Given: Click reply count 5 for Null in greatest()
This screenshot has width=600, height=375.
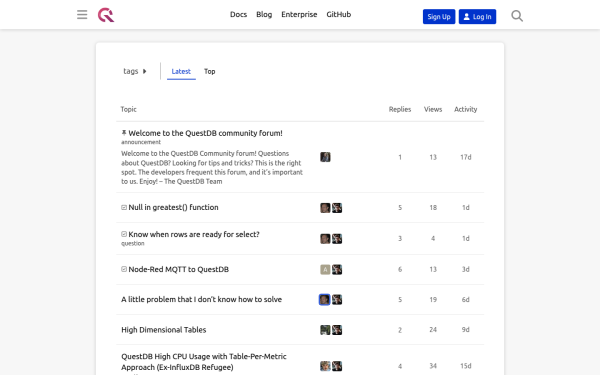Looking at the screenshot, I should [400, 208].
